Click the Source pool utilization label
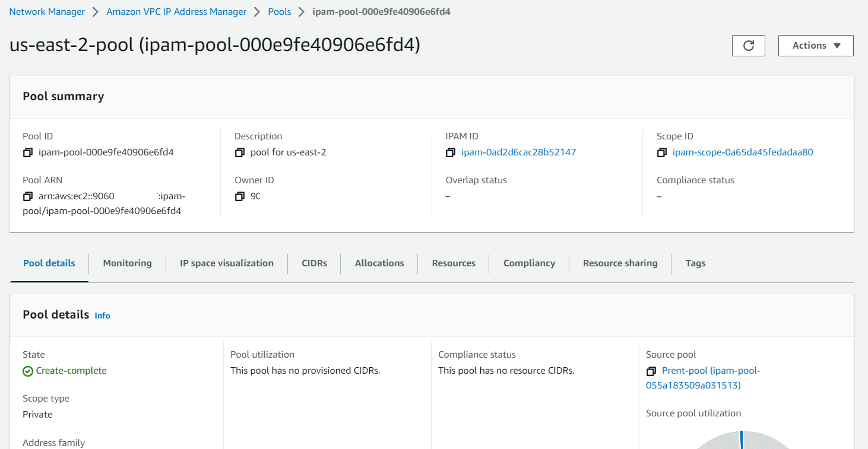Image resolution: width=868 pixels, height=449 pixels. pyautogui.click(x=693, y=413)
